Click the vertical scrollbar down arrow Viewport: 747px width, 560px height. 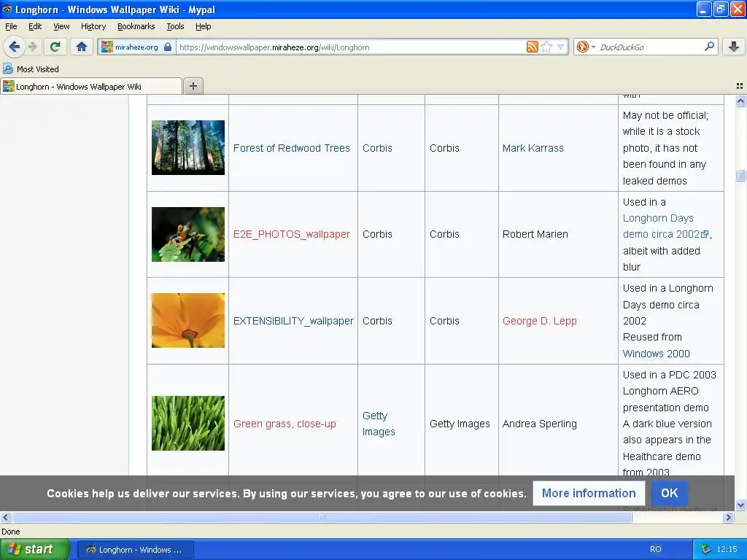coord(740,505)
